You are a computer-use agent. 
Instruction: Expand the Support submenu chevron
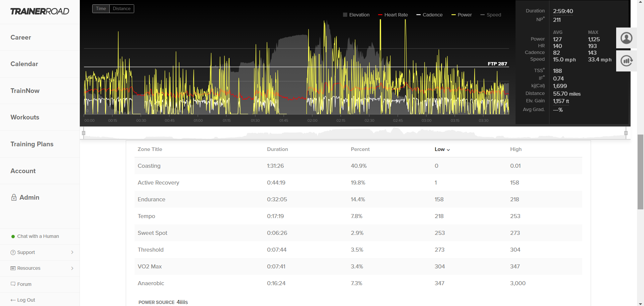pos(72,252)
